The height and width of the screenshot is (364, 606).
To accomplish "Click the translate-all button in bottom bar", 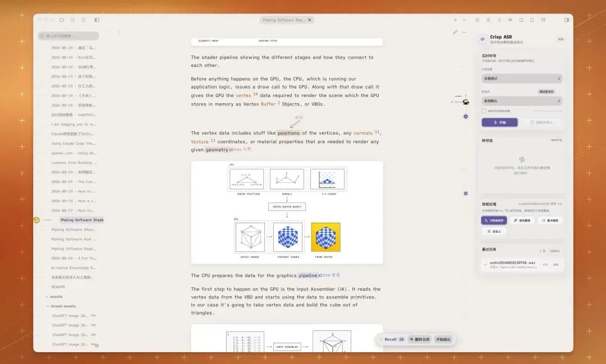I will click(419, 339).
